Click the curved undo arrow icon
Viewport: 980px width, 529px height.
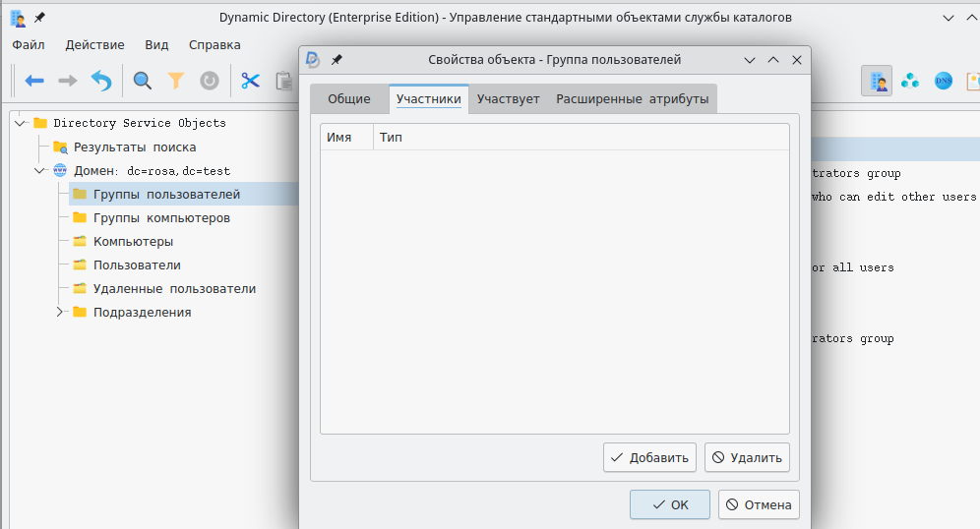[x=101, y=81]
